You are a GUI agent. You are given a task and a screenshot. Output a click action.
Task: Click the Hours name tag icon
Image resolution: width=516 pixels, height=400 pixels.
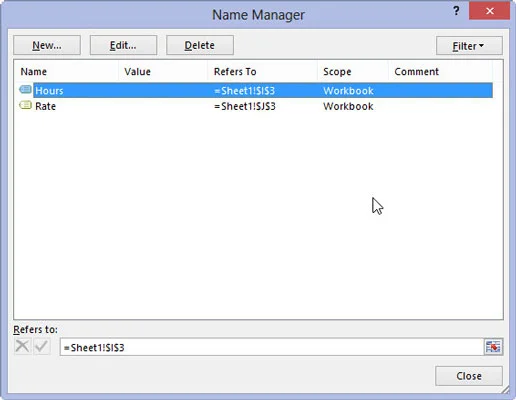[25, 89]
